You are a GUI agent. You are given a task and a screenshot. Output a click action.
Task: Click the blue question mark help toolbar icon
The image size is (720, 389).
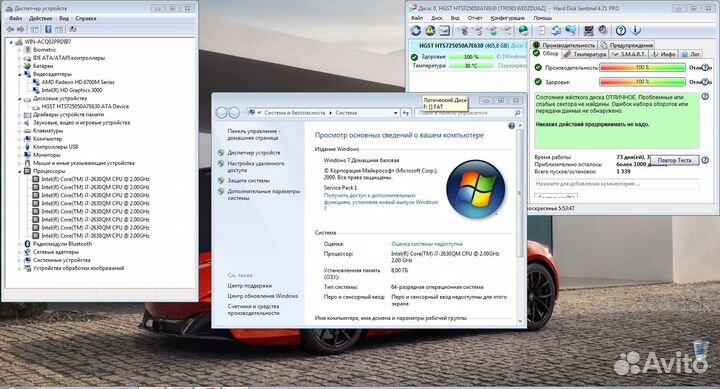pos(621,31)
